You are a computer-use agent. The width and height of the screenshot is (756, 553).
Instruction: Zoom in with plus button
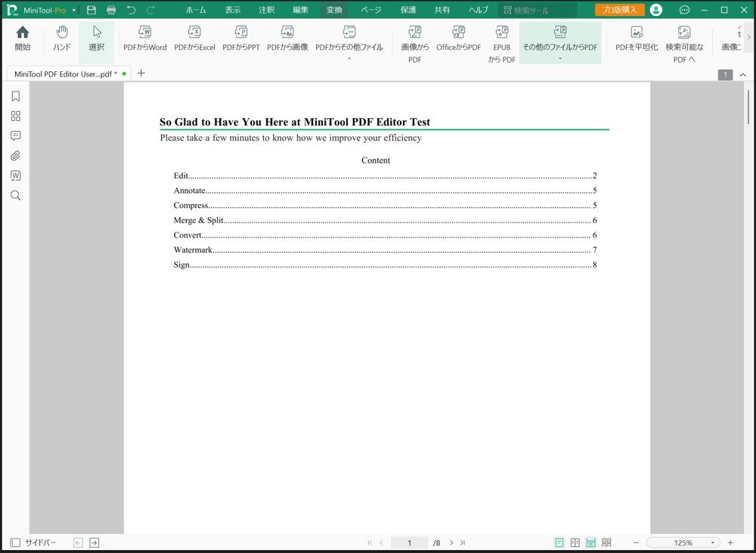point(730,542)
